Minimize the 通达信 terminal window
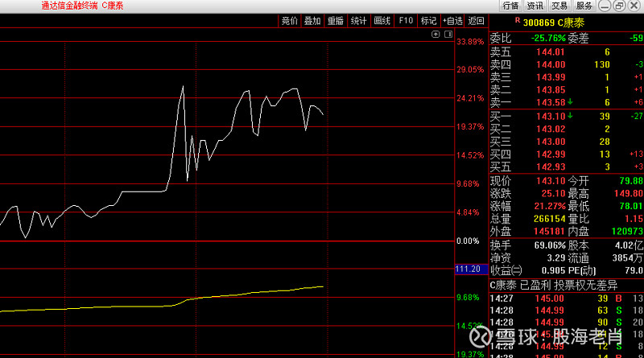Viewport: 644px width, 358px height. click(x=605, y=6)
